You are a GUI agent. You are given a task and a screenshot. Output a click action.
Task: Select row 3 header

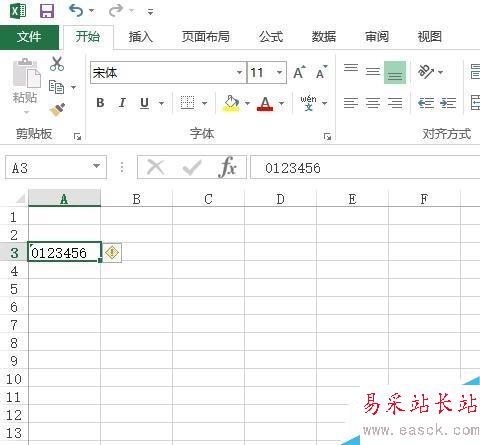[14, 252]
